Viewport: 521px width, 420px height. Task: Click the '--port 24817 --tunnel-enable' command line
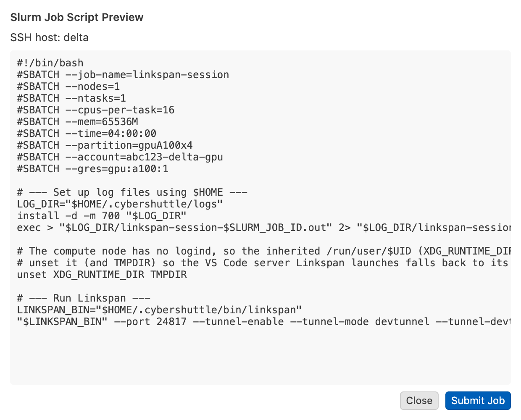[x=264, y=322]
